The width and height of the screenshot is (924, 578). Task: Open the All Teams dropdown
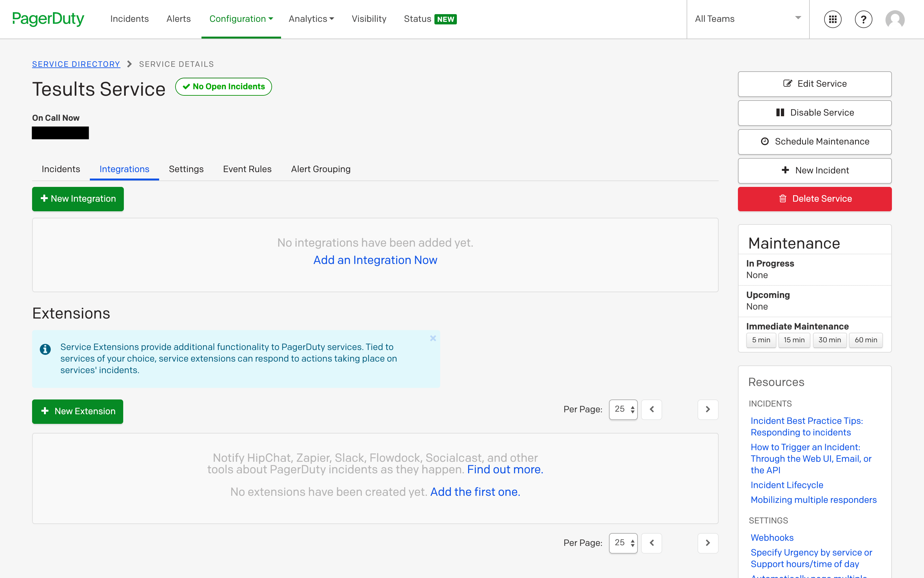tap(748, 19)
